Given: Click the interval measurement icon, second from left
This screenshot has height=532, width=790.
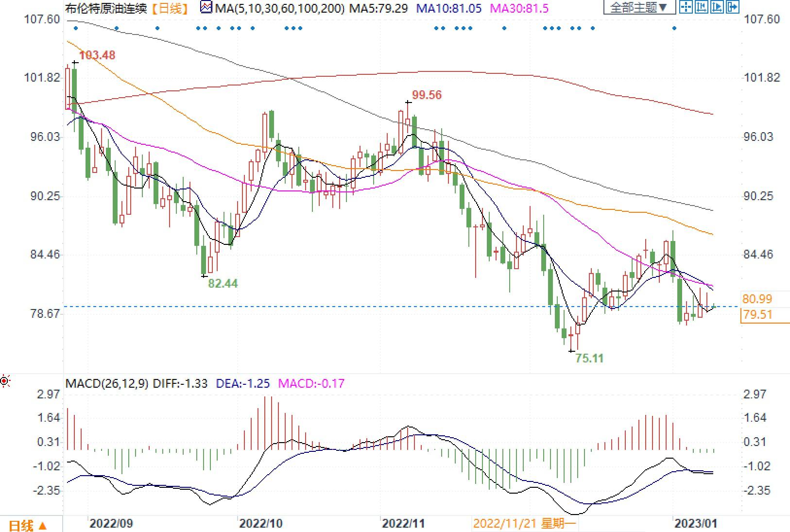Looking at the screenshot, I should (701, 7).
